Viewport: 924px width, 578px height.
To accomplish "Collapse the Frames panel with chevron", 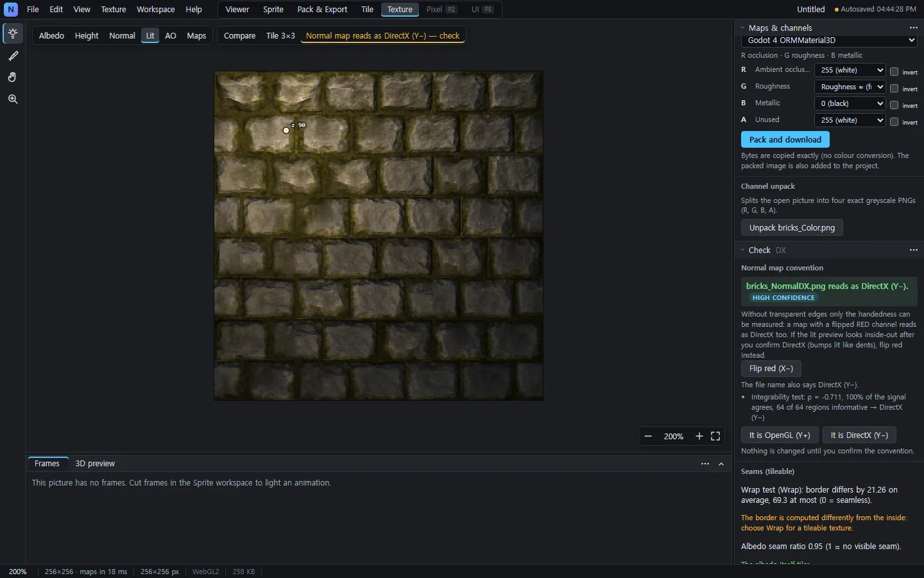I will click(x=721, y=464).
